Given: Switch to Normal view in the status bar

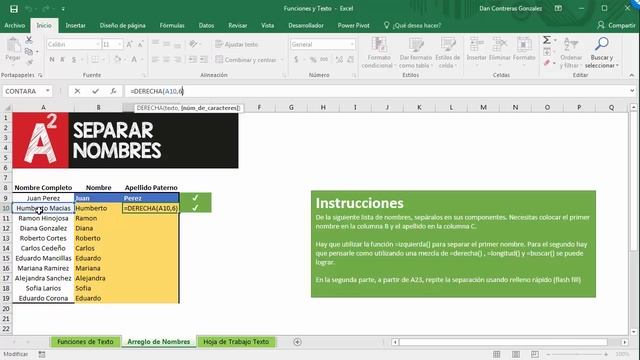Looking at the screenshot, I should pyautogui.click(x=496, y=354).
